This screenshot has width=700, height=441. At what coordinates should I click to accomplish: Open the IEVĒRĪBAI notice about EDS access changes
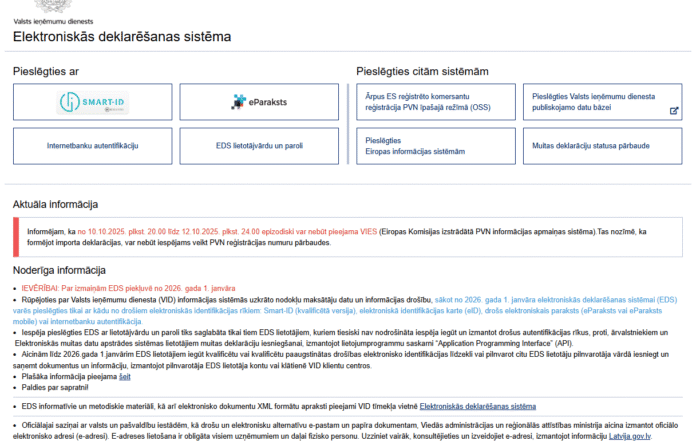(x=129, y=288)
